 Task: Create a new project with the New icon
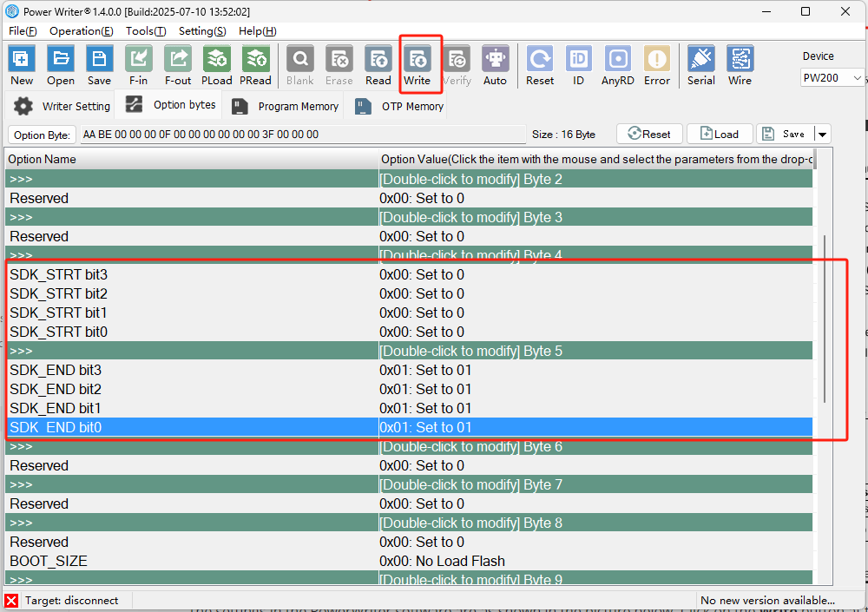point(22,65)
